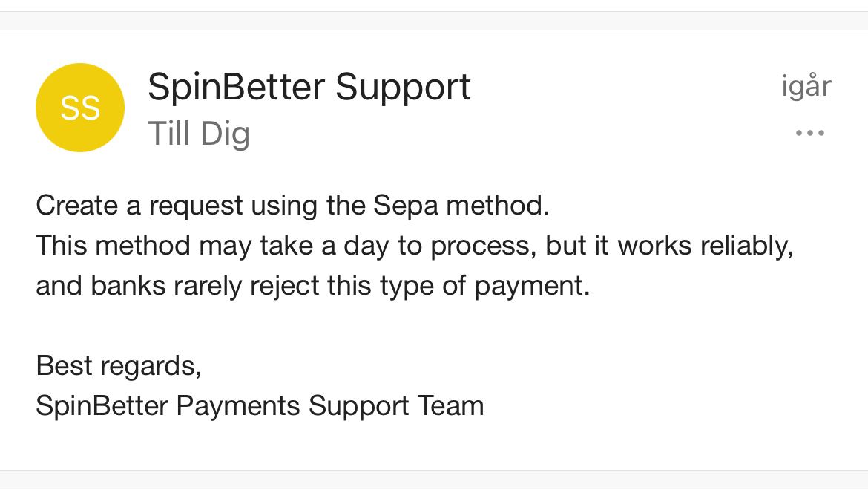Viewport: 868px width, 490px height.
Task: Open the three-dot more options menu
Action: (x=809, y=134)
